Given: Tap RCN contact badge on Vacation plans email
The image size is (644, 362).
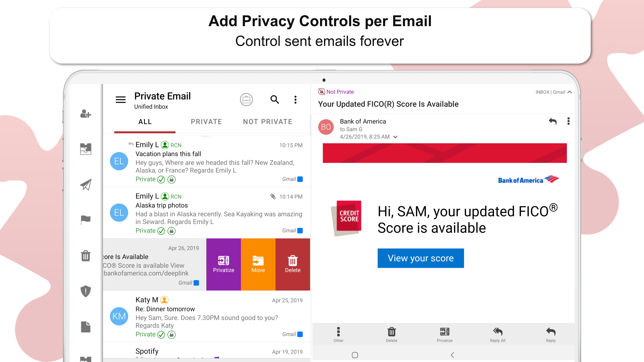Looking at the screenshot, I should coord(171,145).
